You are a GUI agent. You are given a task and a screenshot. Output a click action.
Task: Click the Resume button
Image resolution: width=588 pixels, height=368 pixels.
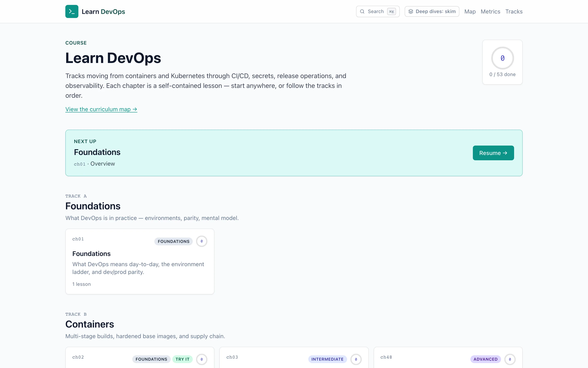coord(493,153)
